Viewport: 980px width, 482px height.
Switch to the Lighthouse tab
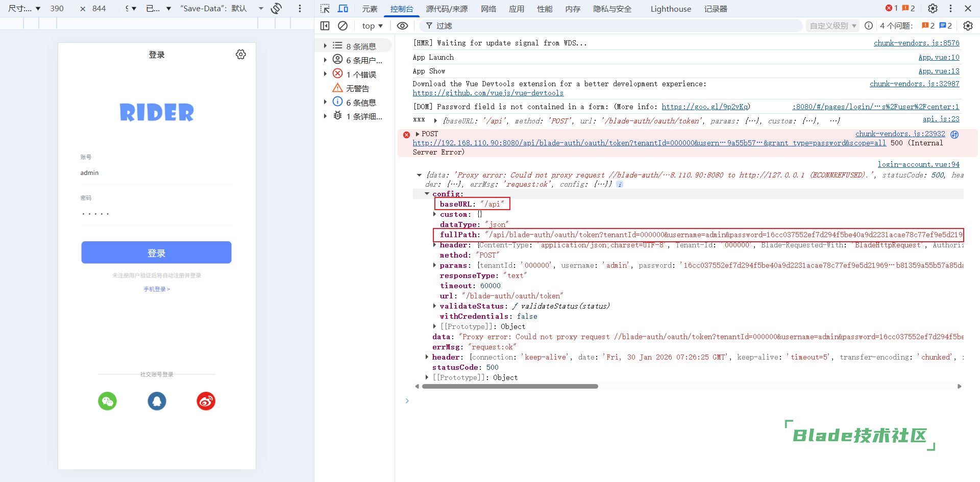pos(670,9)
